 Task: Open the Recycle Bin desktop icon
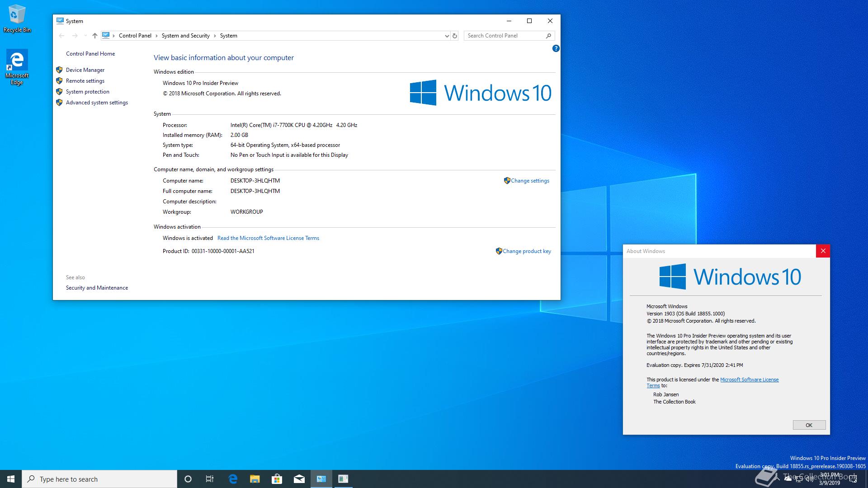click(x=17, y=19)
